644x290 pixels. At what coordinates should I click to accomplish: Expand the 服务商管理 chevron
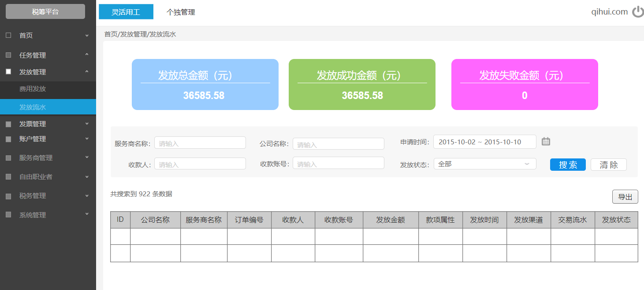87,157
